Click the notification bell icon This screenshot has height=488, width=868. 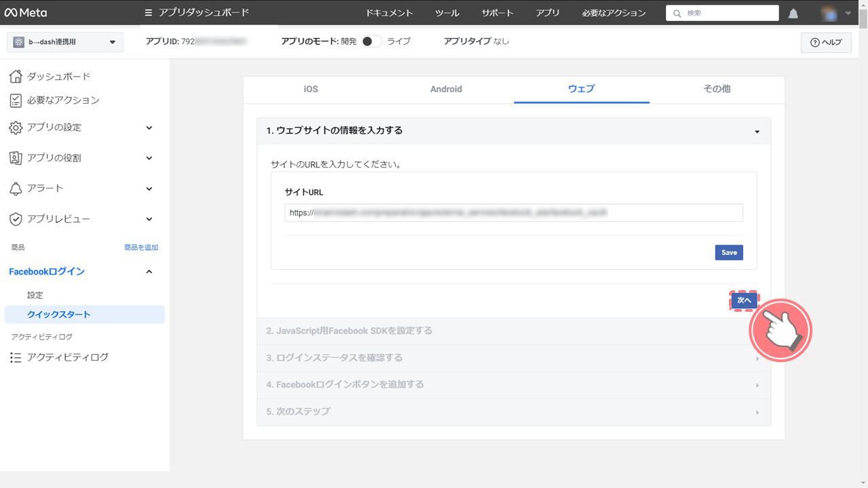pyautogui.click(x=793, y=14)
